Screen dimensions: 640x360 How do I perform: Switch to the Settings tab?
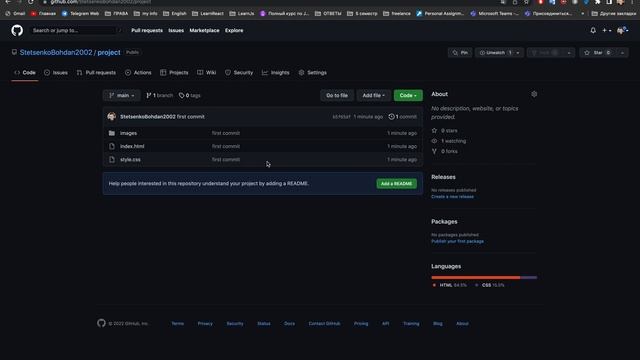point(313,73)
